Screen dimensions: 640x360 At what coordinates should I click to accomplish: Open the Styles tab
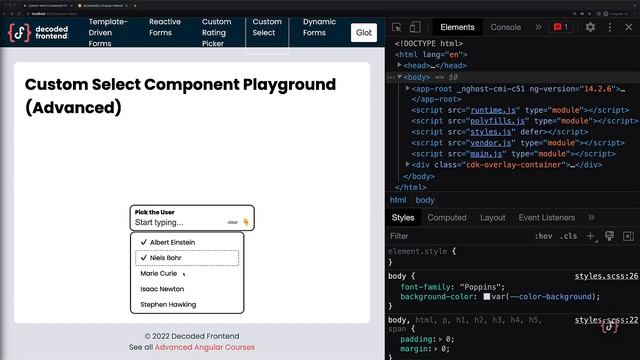pyautogui.click(x=403, y=218)
